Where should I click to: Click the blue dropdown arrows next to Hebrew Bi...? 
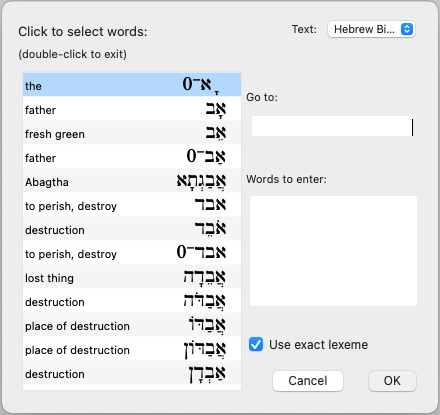click(x=407, y=29)
